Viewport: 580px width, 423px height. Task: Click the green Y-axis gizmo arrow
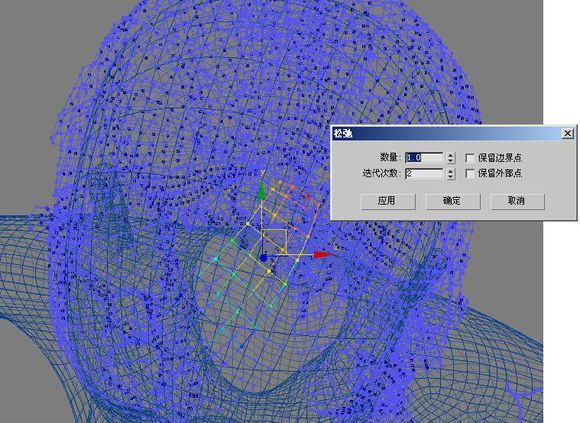pyautogui.click(x=262, y=190)
